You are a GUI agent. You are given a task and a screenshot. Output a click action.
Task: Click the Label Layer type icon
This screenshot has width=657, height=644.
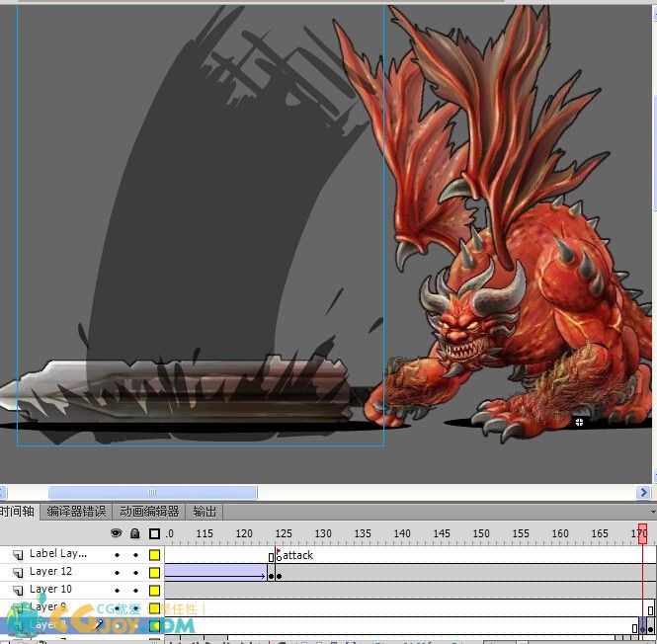coord(18,555)
